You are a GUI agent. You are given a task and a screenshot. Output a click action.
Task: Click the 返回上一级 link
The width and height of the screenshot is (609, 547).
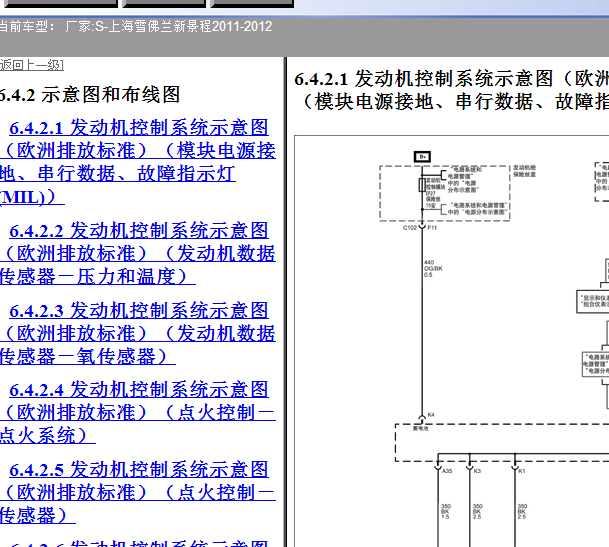coord(32,65)
